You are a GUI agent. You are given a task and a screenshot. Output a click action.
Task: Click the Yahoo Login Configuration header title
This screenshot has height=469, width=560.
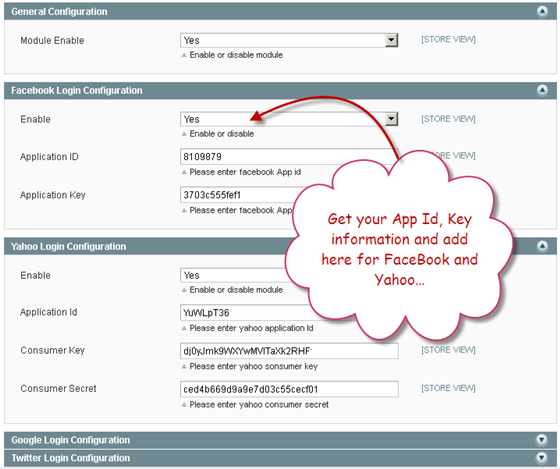(69, 246)
